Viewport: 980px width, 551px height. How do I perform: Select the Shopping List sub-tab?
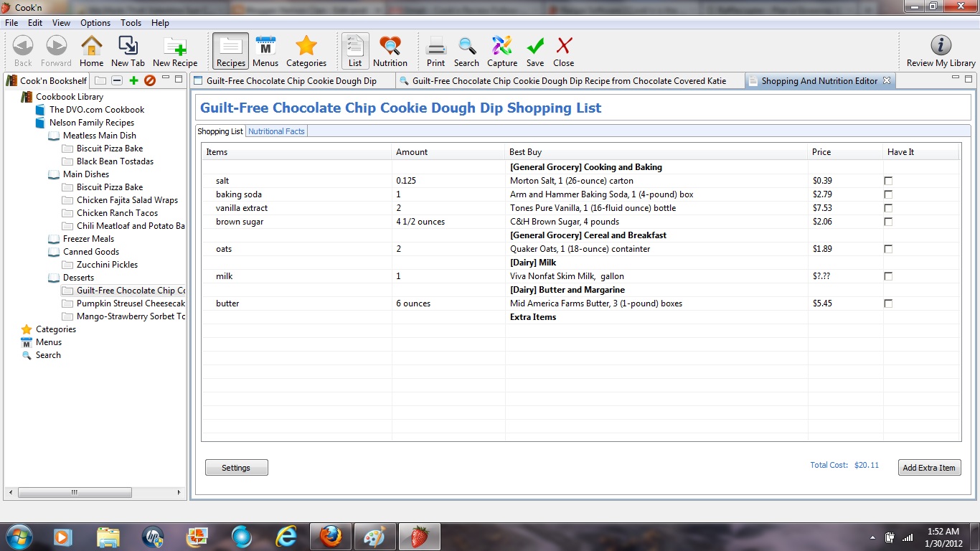click(x=220, y=131)
